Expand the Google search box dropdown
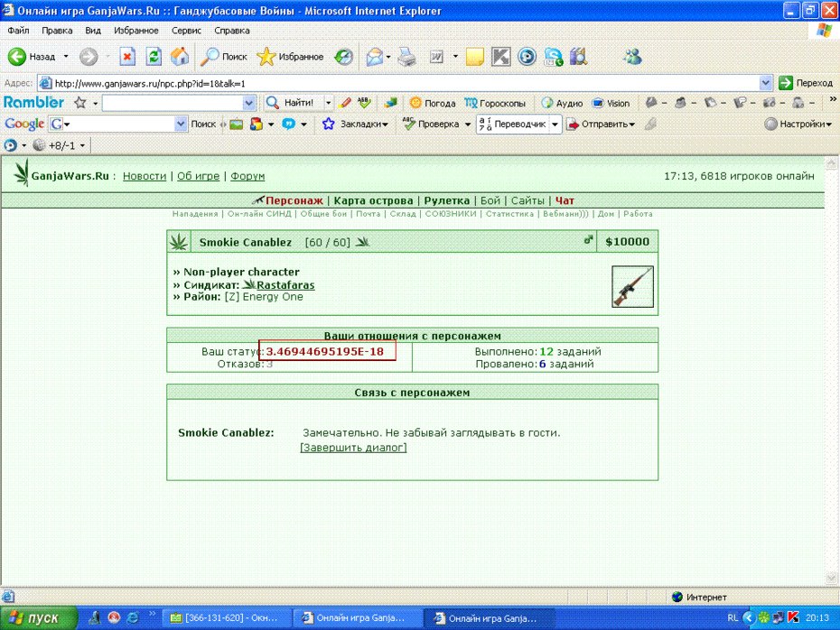This screenshot has height=630, width=840. coord(181,125)
